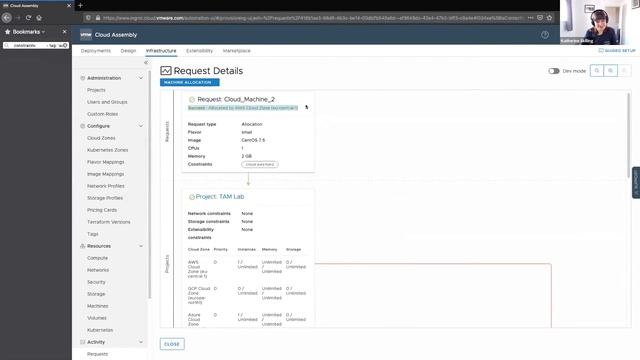Click the disabled third zoom toolbar button
The image size is (640, 360).
click(624, 71)
